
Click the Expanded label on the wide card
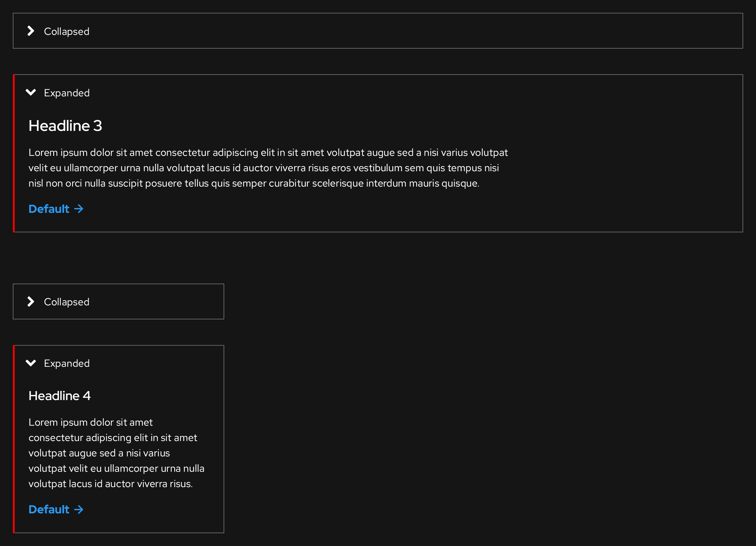pyautogui.click(x=67, y=92)
